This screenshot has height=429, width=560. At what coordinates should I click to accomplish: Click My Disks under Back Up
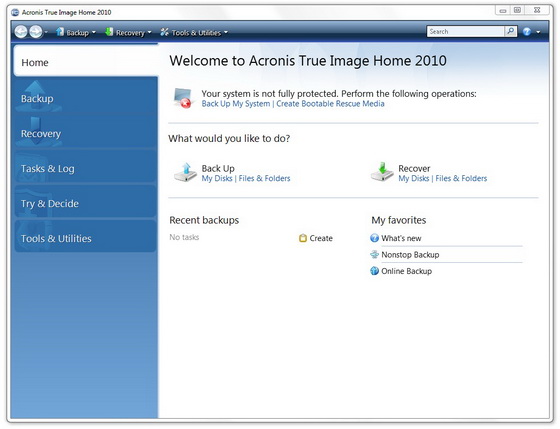(217, 178)
